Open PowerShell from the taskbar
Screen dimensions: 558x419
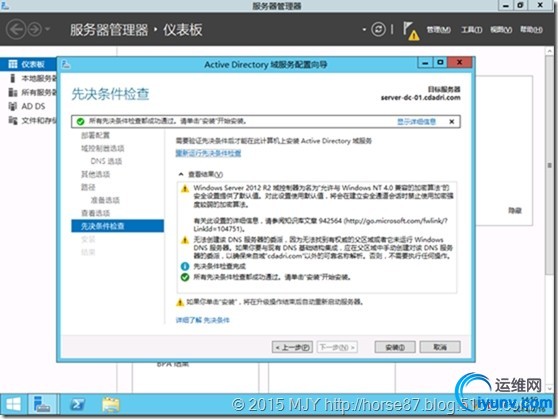pos(78,405)
